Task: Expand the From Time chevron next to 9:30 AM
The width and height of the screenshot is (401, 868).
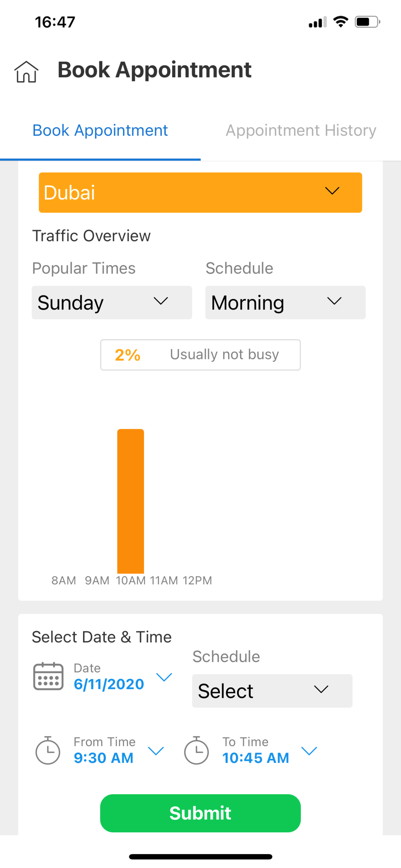Action: click(x=156, y=751)
